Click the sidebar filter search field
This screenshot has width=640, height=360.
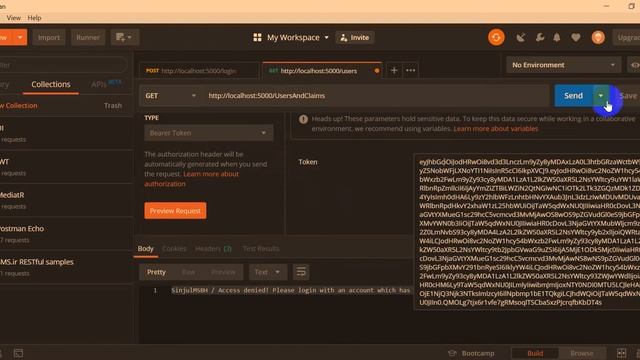click(63, 65)
